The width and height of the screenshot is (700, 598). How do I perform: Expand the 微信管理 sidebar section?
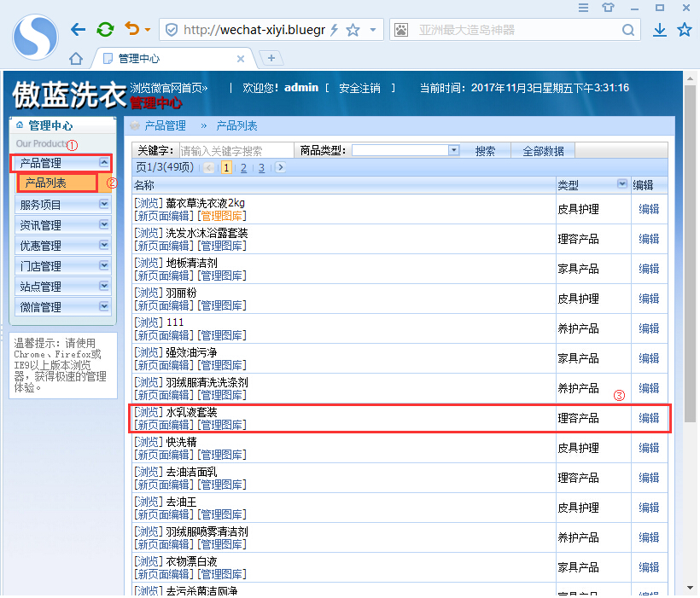click(x=104, y=306)
